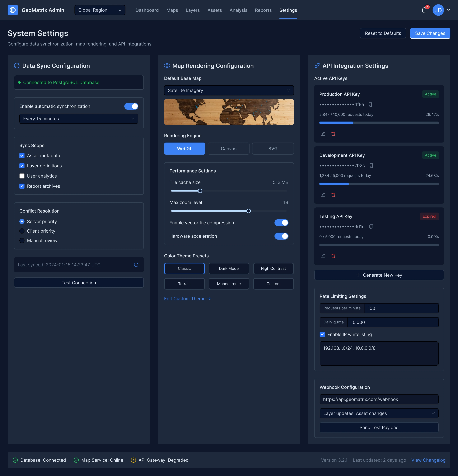Click the Save Changes button
The height and width of the screenshot is (476, 458).
[430, 33]
